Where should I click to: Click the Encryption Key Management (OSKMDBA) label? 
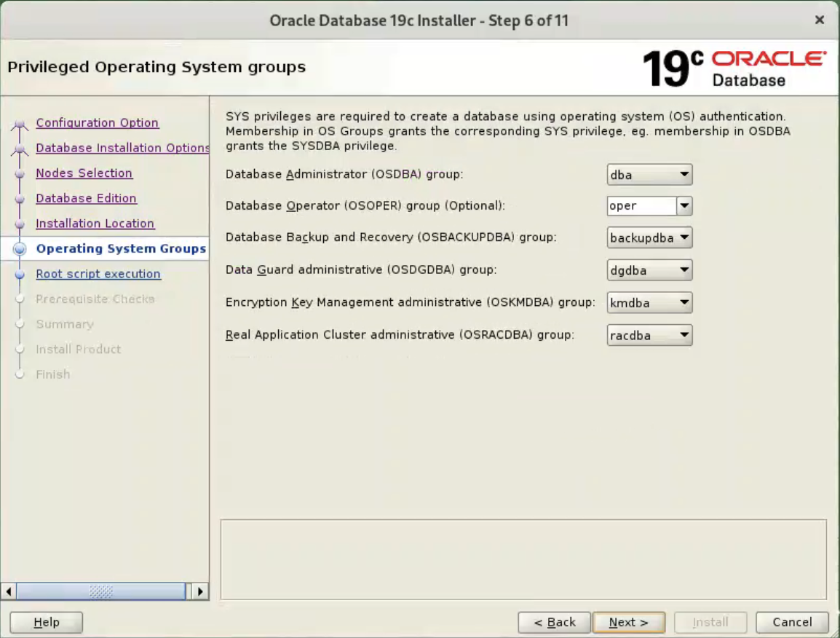pyautogui.click(x=411, y=302)
